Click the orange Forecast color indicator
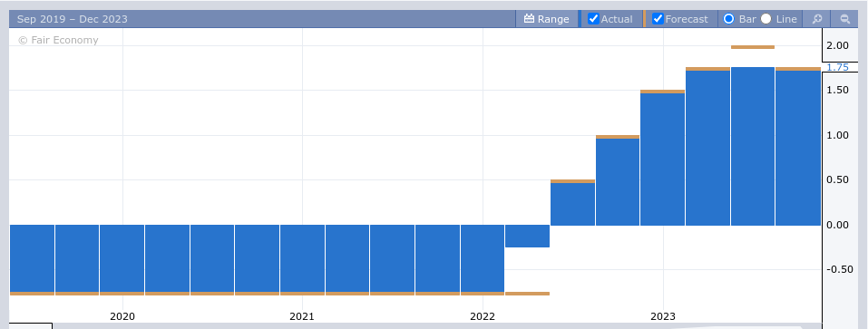Image resolution: width=868 pixels, height=329 pixels. (x=644, y=19)
